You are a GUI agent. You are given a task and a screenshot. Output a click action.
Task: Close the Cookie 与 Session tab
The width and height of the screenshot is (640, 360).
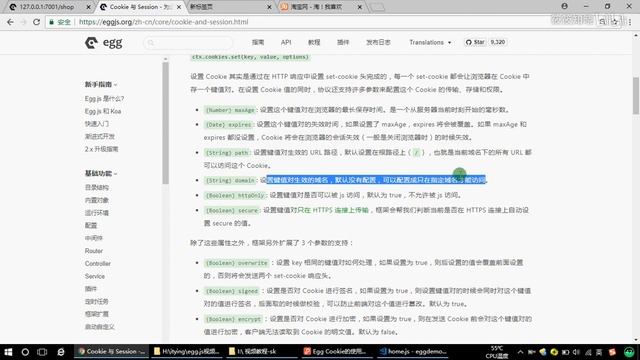179,7
